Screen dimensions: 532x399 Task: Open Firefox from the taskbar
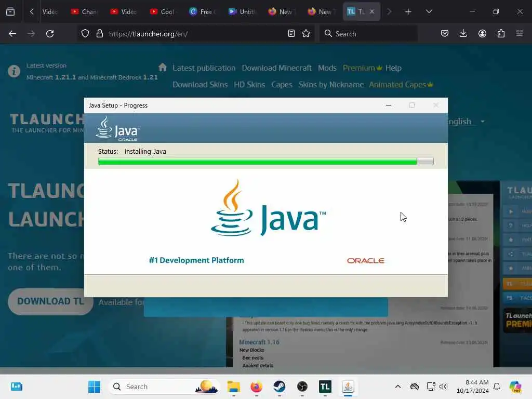(x=256, y=387)
